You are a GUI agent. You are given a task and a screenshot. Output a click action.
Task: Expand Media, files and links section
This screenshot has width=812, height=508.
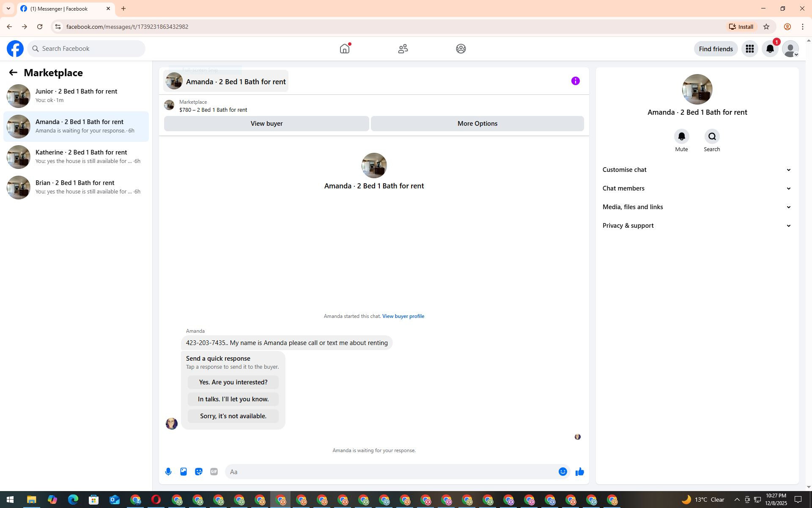[x=697, y=207]
